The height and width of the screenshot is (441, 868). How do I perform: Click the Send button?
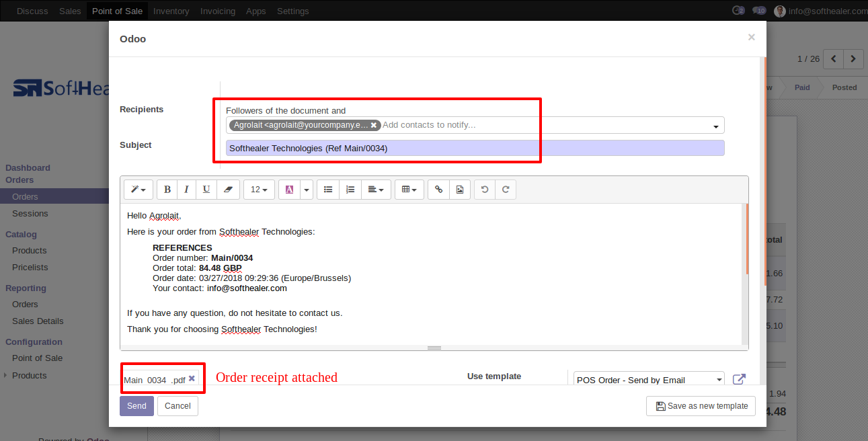tap(136, 406)
